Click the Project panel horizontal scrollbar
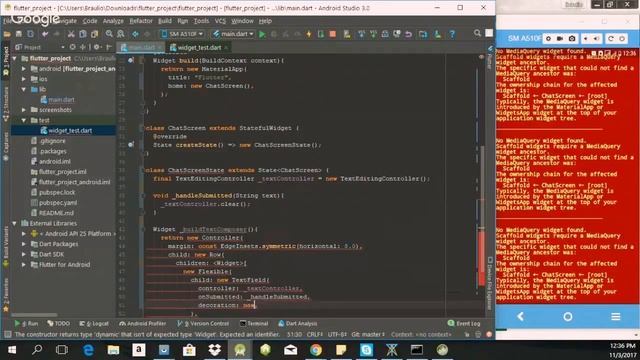This screenshot has height=360, width=640. point(34,315)
